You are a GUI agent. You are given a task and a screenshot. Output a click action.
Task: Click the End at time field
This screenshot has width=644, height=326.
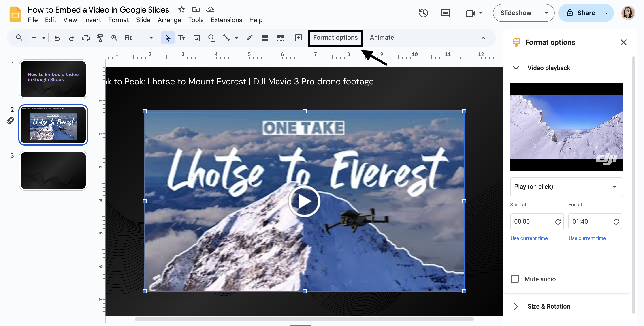595,221
